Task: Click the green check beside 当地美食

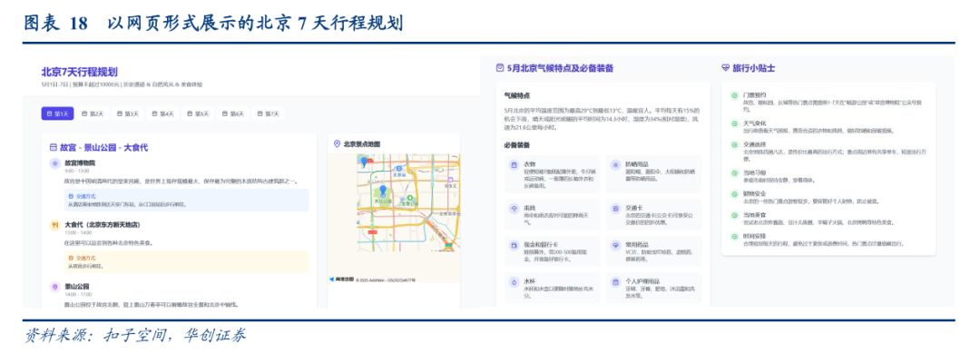Action: pyautogui.click(x=734, y=214)
